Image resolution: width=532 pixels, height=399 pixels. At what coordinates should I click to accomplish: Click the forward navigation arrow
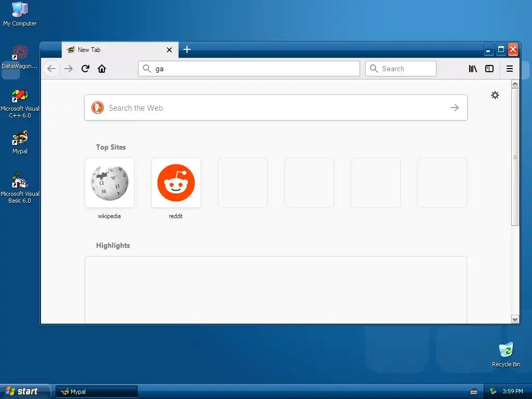point(69,69)
